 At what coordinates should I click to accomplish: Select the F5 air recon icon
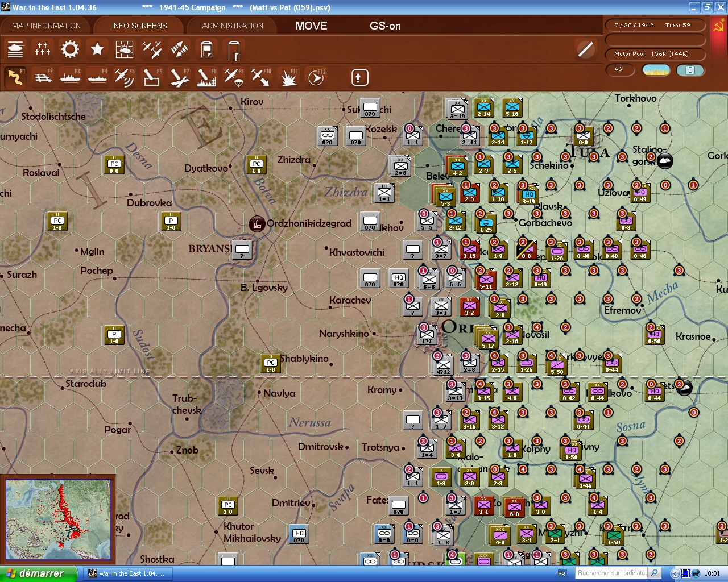[124, 77]
